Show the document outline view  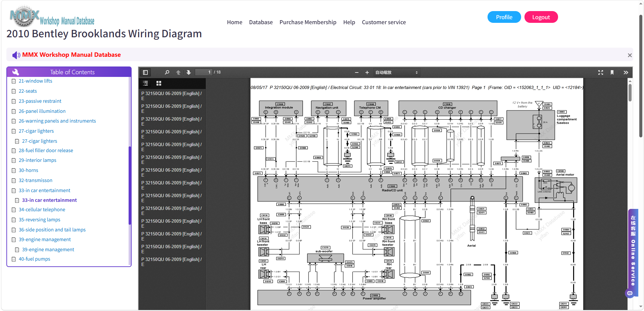coord(145,83)
